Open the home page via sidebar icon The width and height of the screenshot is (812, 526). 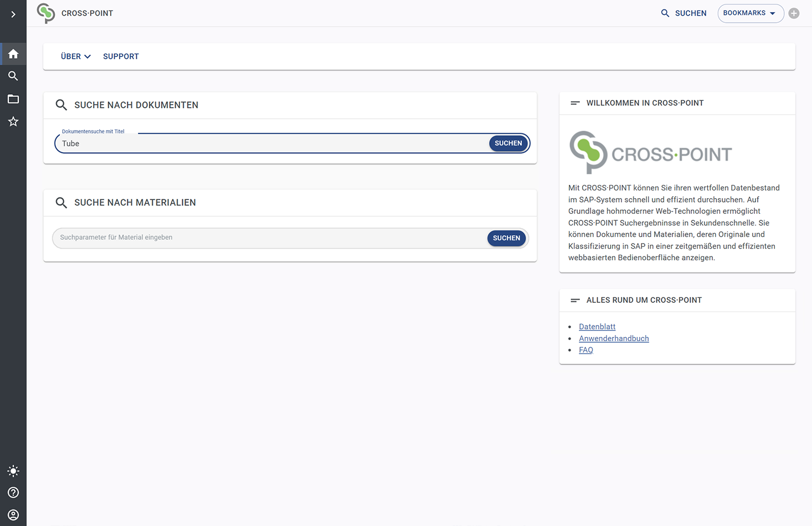click(13, 54)
